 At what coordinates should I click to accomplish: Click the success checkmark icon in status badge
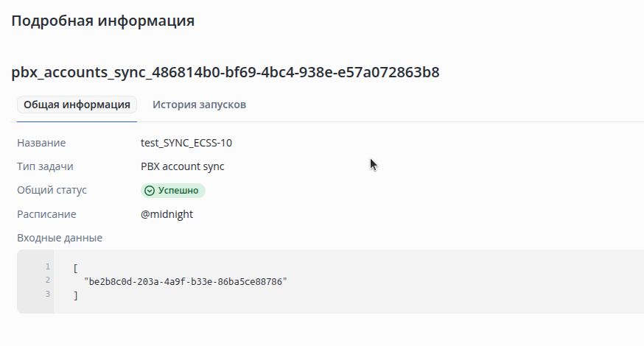[x=150, y=191]
